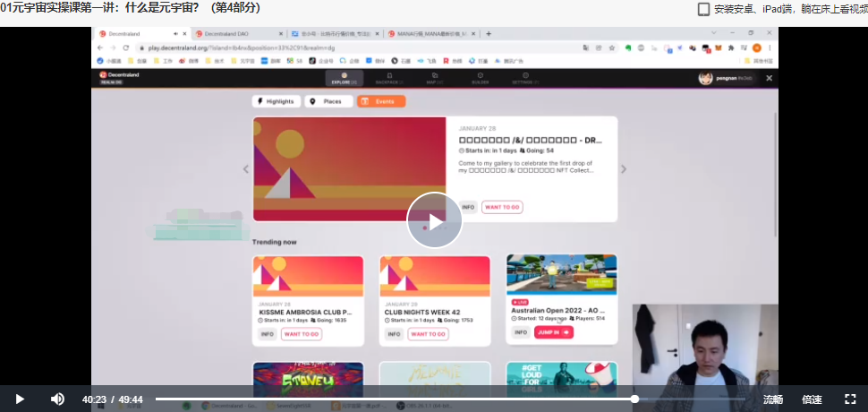Open the MetaMask fox extension icon
This screenshot has height=412, width=868.
pos(719,48)
